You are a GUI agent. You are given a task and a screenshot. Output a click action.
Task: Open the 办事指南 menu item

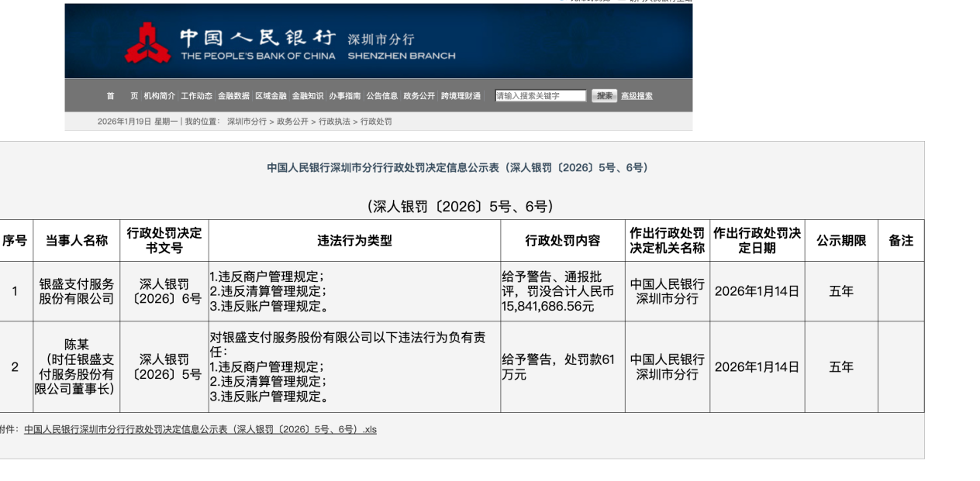click(x=344, y=96)
